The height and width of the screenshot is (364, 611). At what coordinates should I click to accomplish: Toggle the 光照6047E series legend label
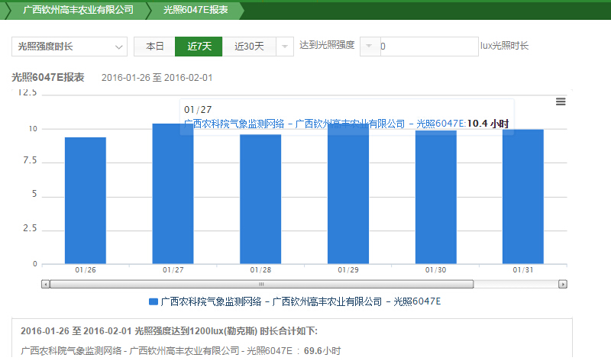pos(300,301)
